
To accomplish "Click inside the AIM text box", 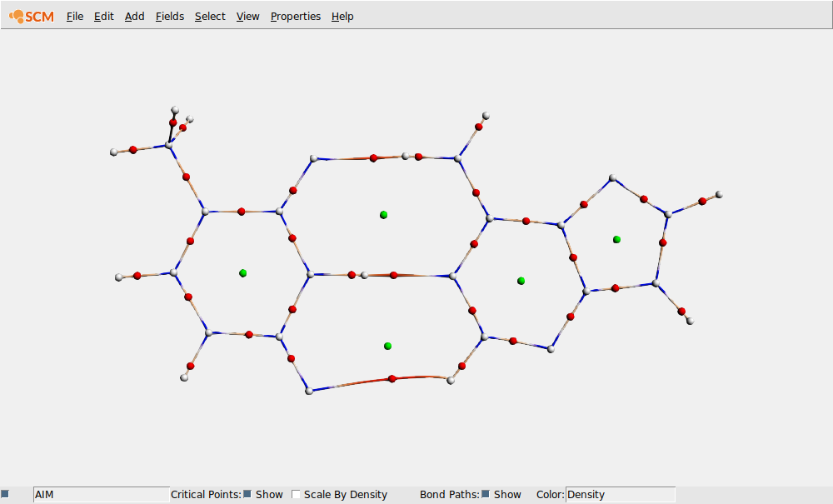I will [x=100, y=494].
